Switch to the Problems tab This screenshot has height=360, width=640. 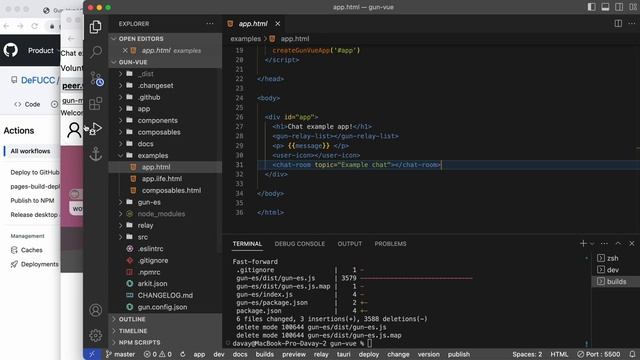point(390,244)
